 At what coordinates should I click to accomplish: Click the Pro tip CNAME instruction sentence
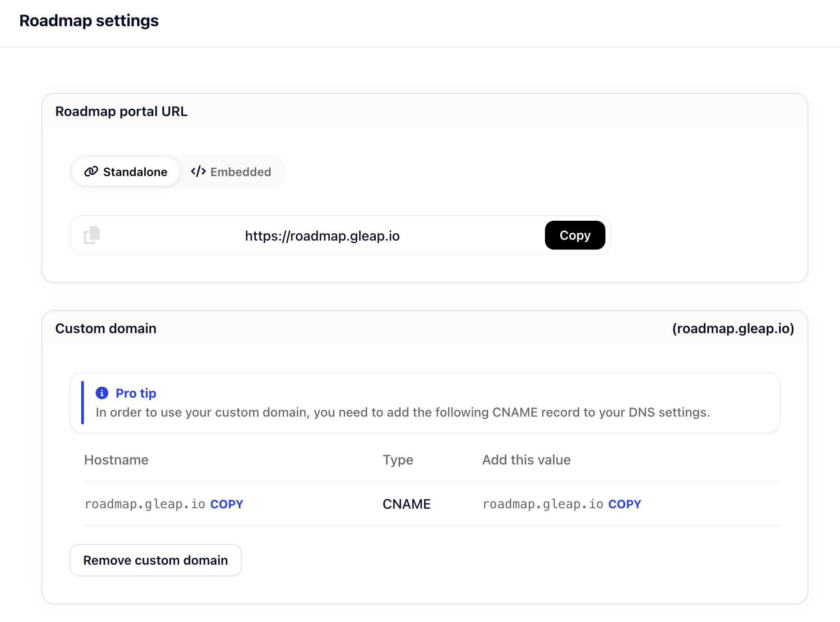[x=403, y=413]
